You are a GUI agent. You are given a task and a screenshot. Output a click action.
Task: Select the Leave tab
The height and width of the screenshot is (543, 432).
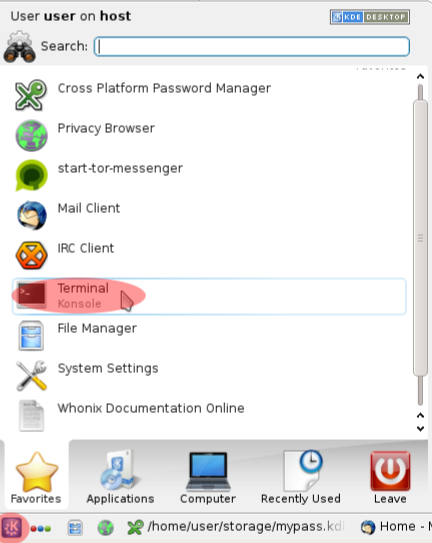tap(390, 477)
